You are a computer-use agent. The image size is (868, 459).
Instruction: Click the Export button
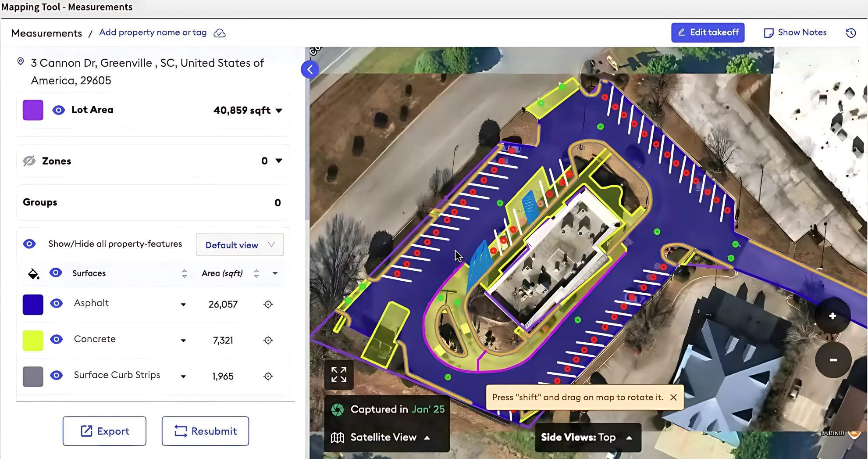pyautogui.click(x=104, y=431)
